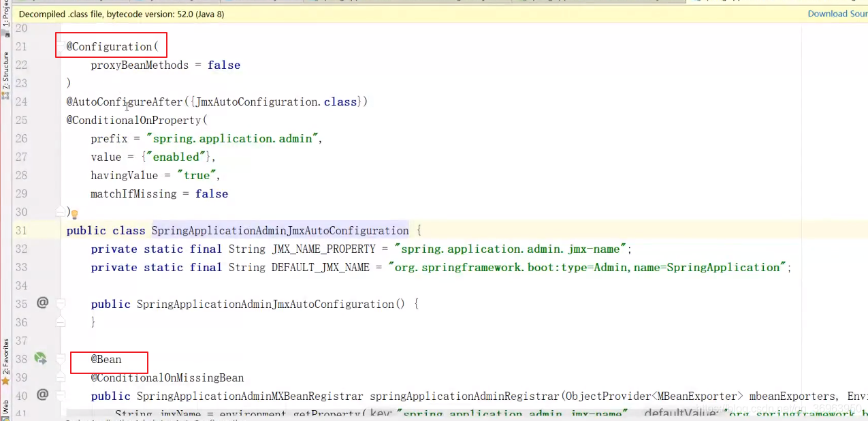Click @ConditionalOnMissingBean on line 39

(167, 377)
